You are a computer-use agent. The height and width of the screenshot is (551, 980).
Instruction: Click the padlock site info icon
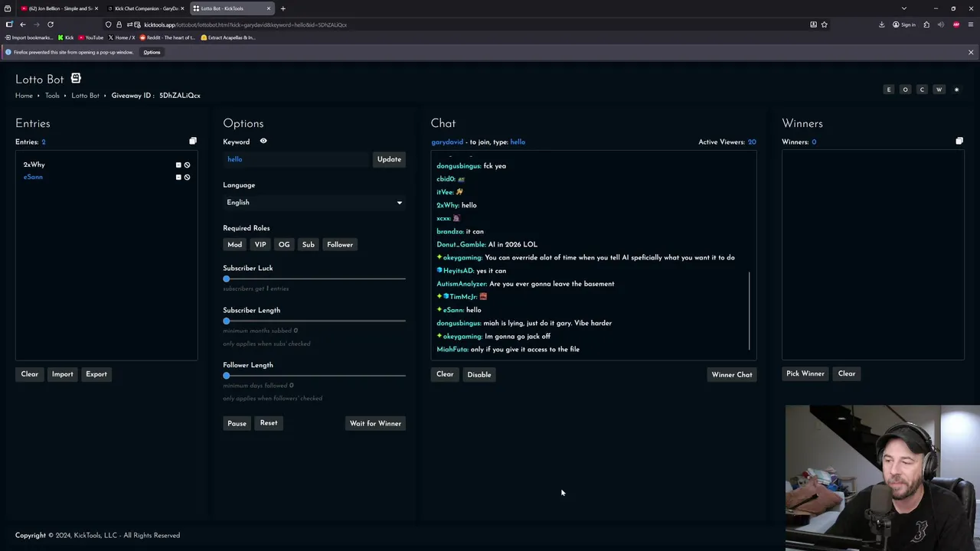[x=119, y=24]
